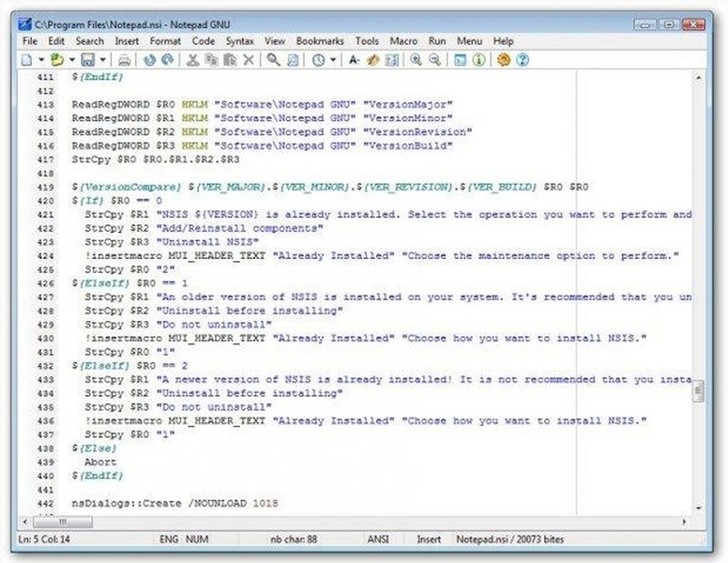Screen dimensions: 728x563
Task: Open the Run menu
Action: [437, 41]
